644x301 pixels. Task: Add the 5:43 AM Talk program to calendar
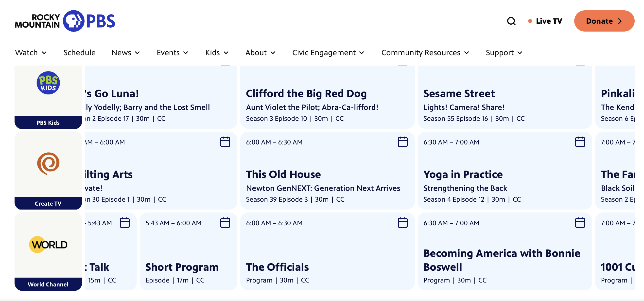click(x=124, y=223)
